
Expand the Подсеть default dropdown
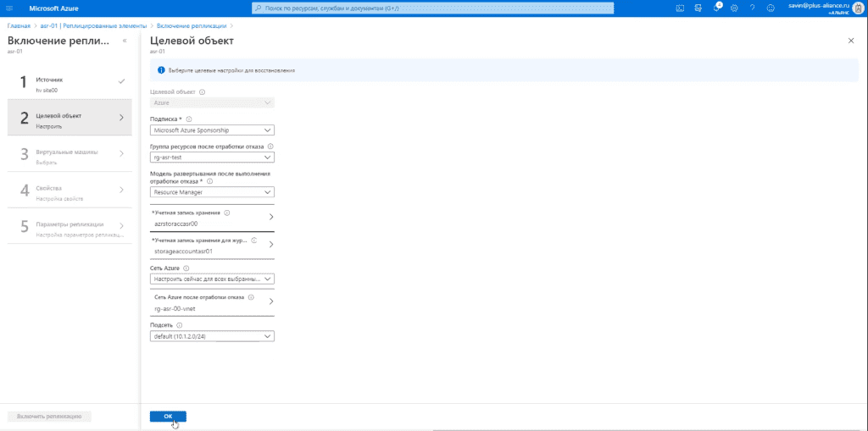212,336
